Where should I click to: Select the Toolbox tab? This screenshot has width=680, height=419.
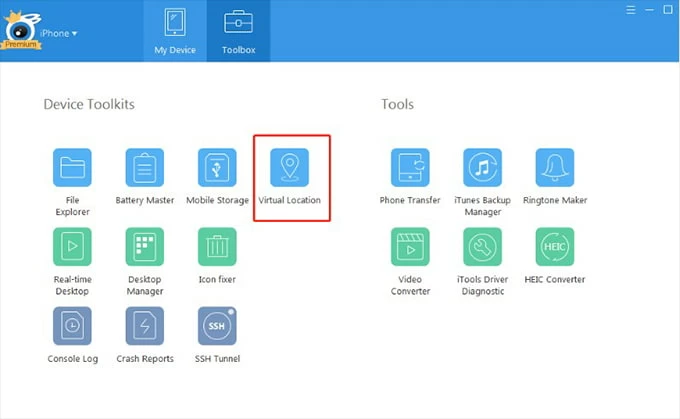(238, 31)
